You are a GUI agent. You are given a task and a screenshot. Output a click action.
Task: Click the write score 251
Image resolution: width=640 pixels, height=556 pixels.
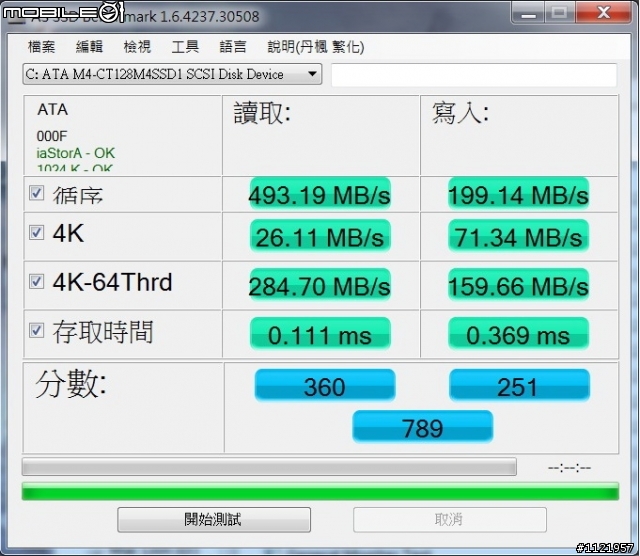coord(519,385)
